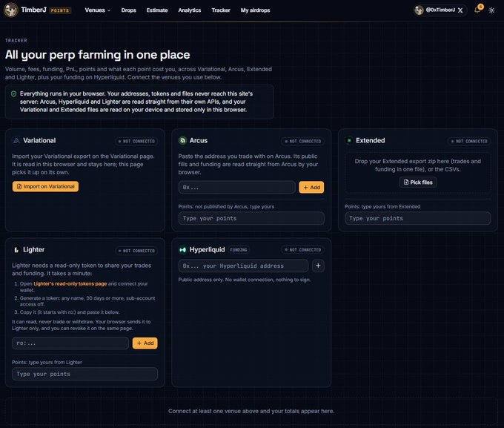Click the Extended venue logo icon
The image size is (504, 428).
349,141
